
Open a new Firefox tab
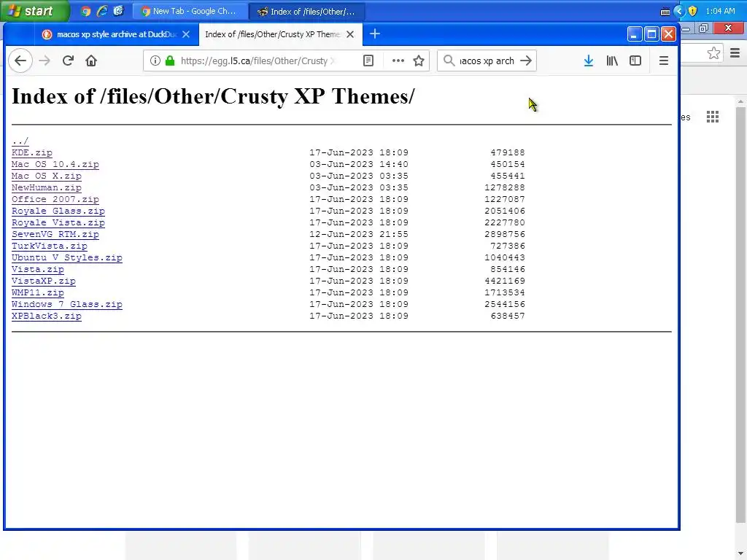[x=375, y=34]
